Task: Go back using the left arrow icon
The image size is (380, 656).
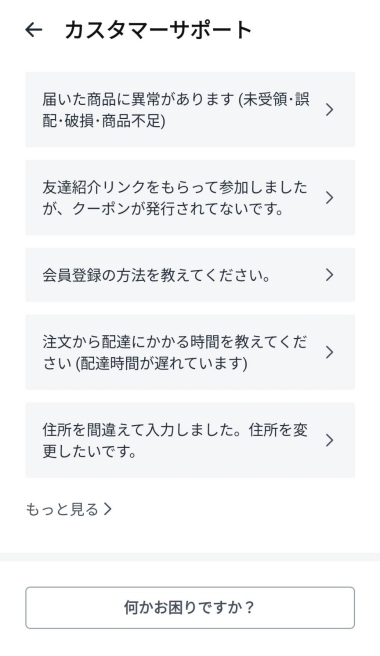Action: tap(33, 30)
